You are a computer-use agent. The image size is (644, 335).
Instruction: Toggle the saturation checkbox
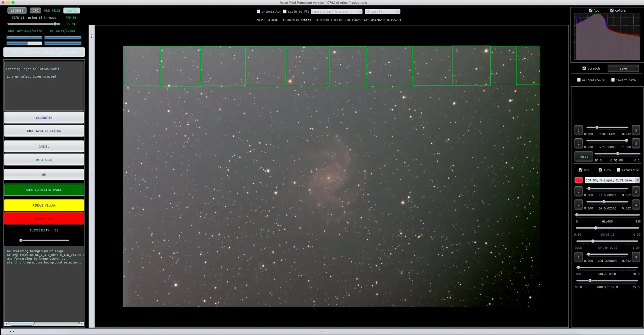click(618, 170)
